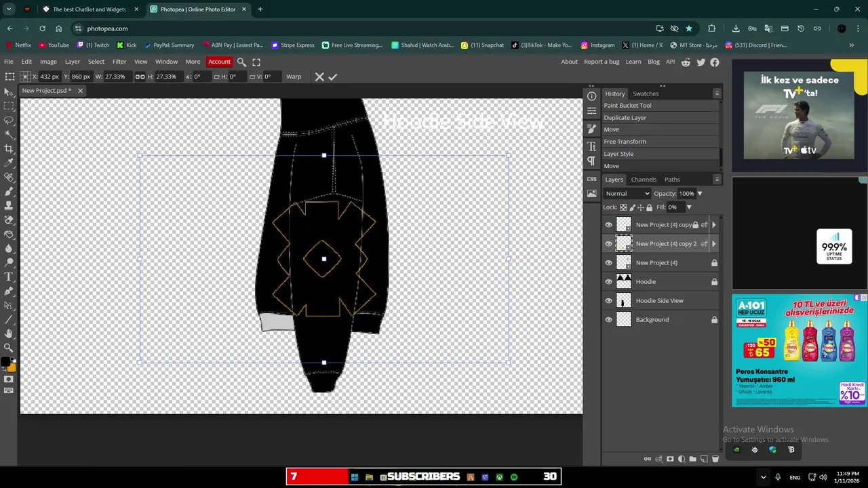The width and height of the screenshot is (868, 488).
Task: Select the Path Select tool
Action: [x=9, y=306]
